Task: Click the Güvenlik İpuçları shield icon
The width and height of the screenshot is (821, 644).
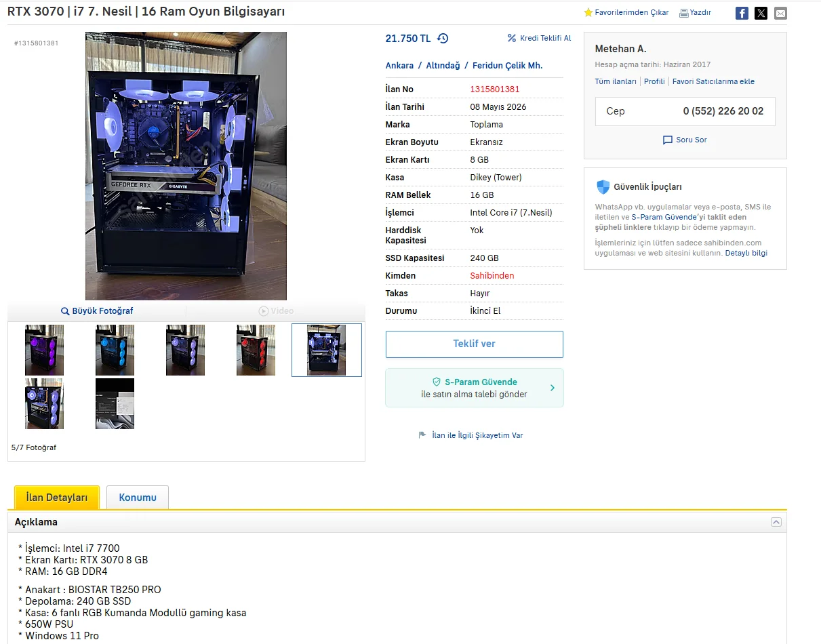Action: click(603, 187)
